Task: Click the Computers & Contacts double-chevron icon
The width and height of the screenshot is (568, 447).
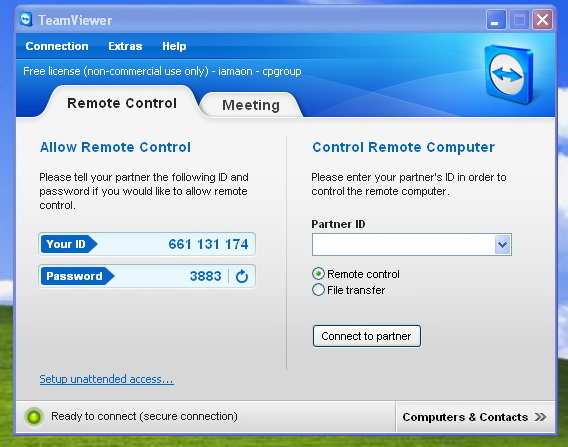Action: [540, 417]
